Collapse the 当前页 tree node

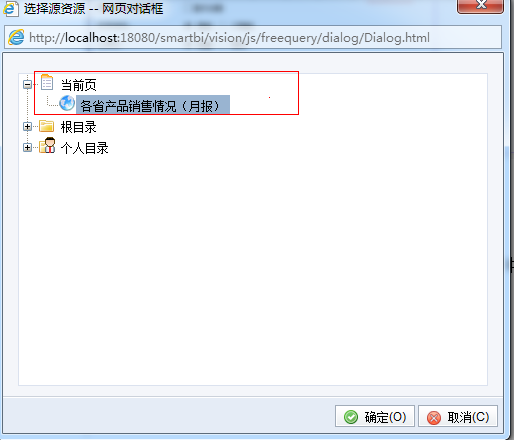[x=28, y=85]
